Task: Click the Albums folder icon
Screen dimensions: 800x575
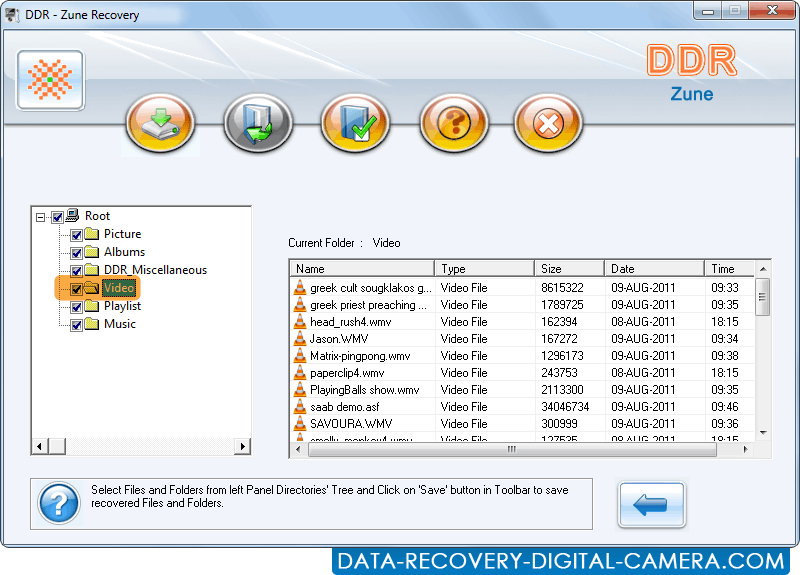Action: pyautogui.click(x=92, y=252)
